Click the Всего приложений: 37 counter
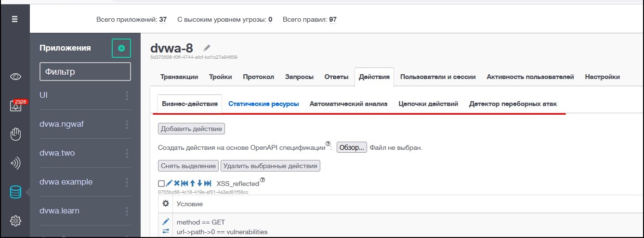 click(x=131, y=20)
